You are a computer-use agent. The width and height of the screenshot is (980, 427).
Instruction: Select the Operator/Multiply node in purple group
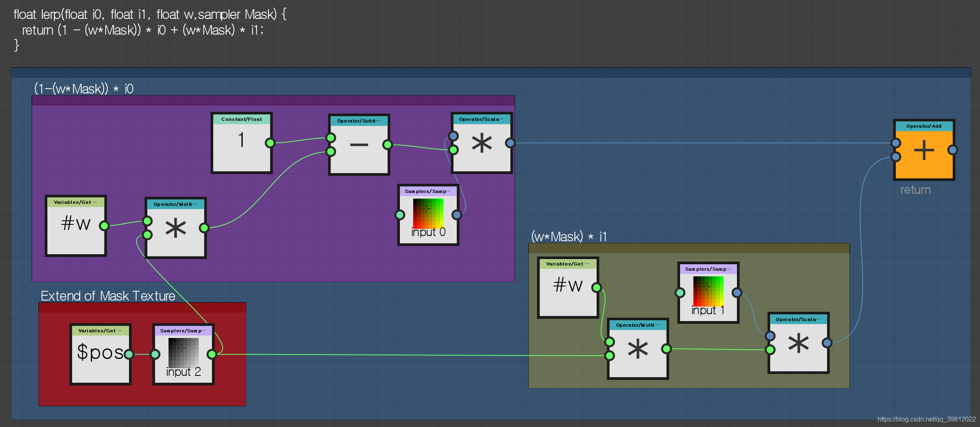point(176,228)
